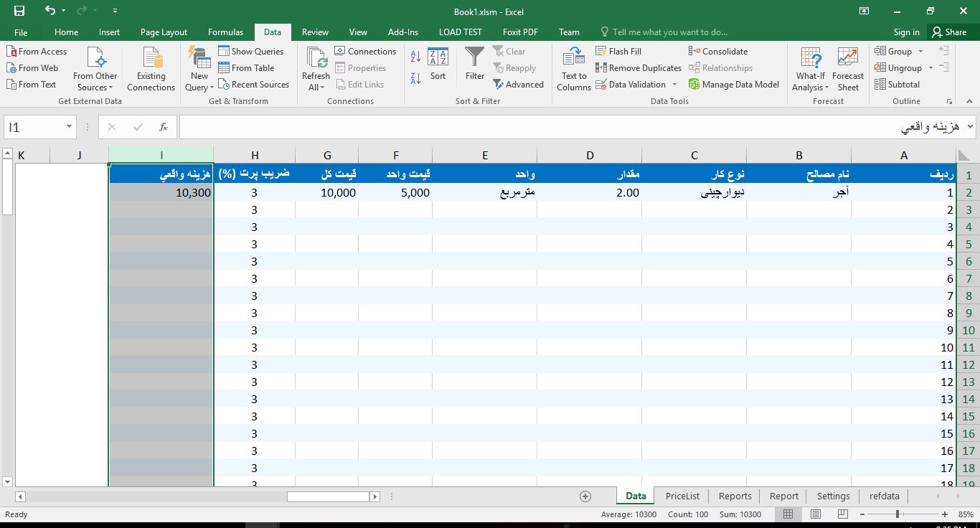Click cell containing 10,300
This screenshot has width=980, height=528.
161,192
